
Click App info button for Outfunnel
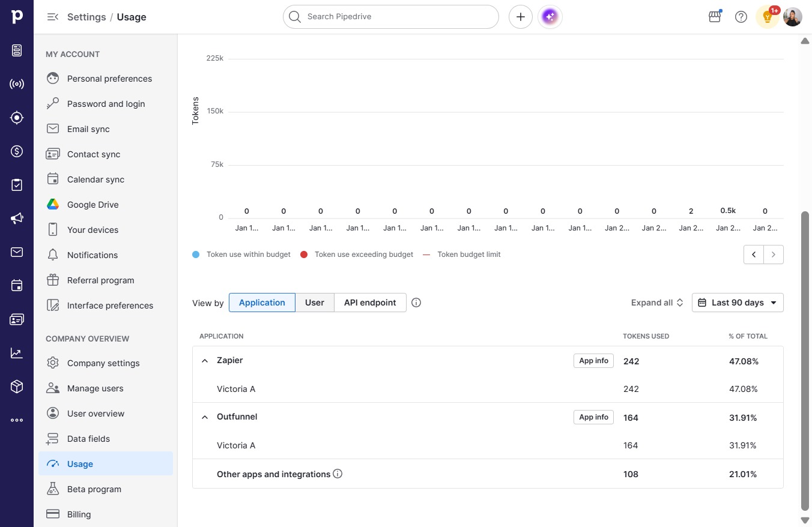coord(593,417)
